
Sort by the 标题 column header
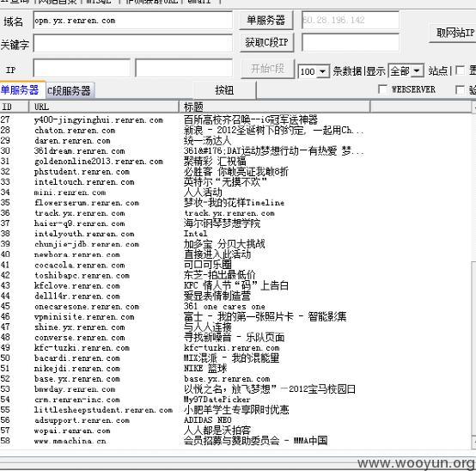coord(274,107)
